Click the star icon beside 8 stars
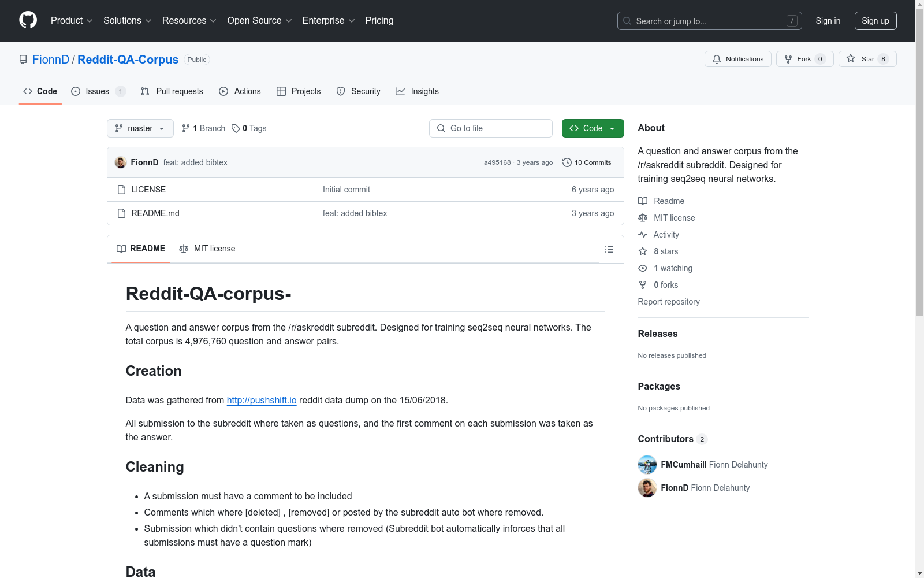This screenshot has height=578, width=924. (x=643, y=251)
